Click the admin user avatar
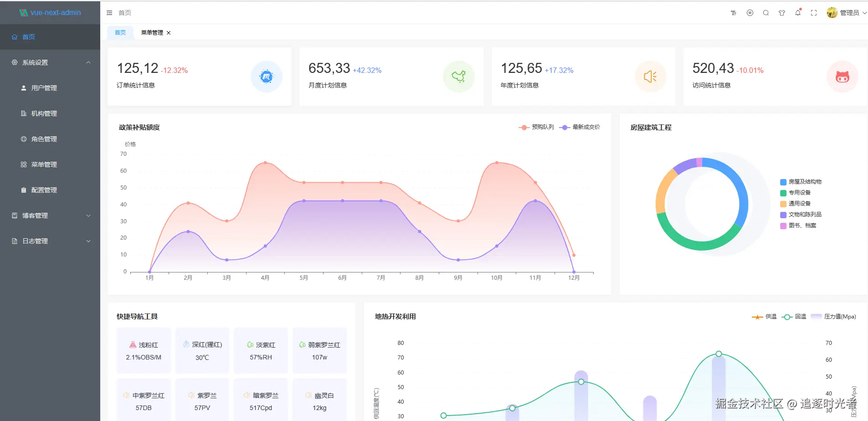868x421 pixels. (832, 13)
